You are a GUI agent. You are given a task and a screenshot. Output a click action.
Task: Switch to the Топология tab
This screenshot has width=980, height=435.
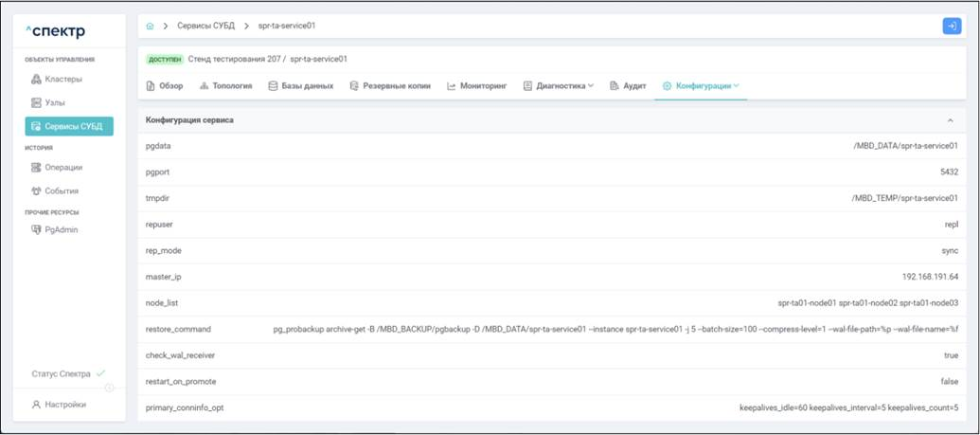[225, 86]
